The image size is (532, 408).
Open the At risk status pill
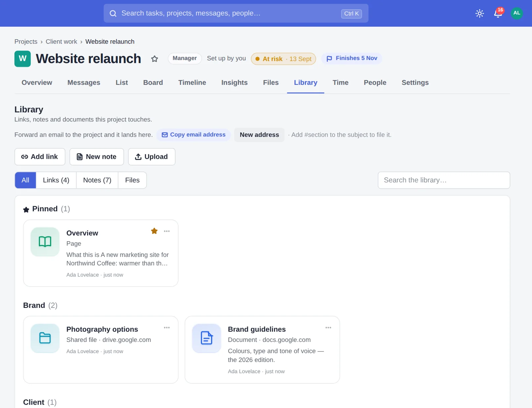(x=283, y=59)
